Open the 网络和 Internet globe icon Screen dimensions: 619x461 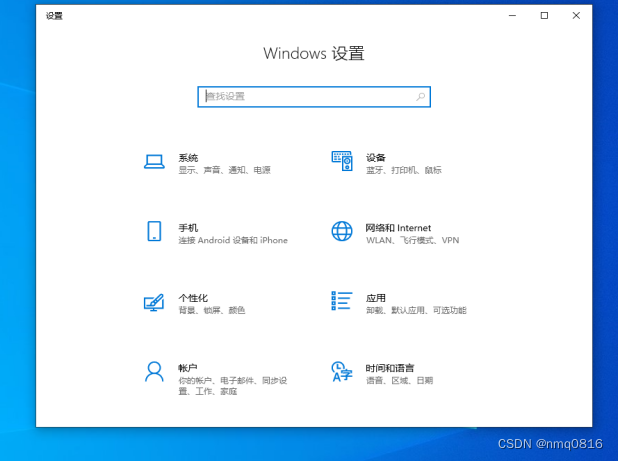point(342,231)
